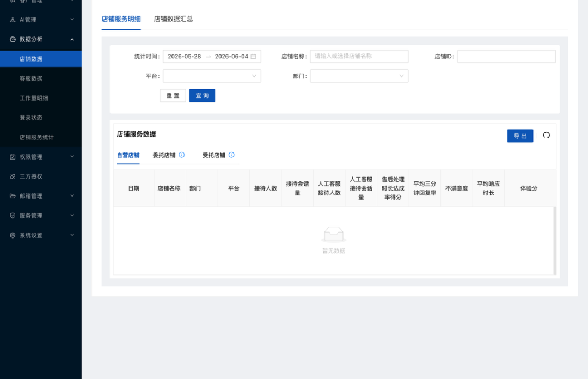Click the 店铺服务数据 heading
The image size is (588, 379).
click(x=136, y=135)
